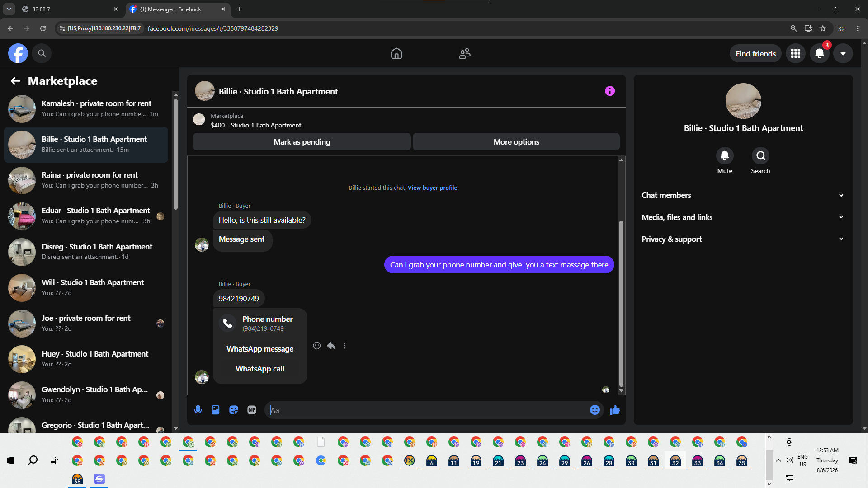The image size is (868, 488).
Task: Record a voice clip with the microphone
Action: click(198, 410)
